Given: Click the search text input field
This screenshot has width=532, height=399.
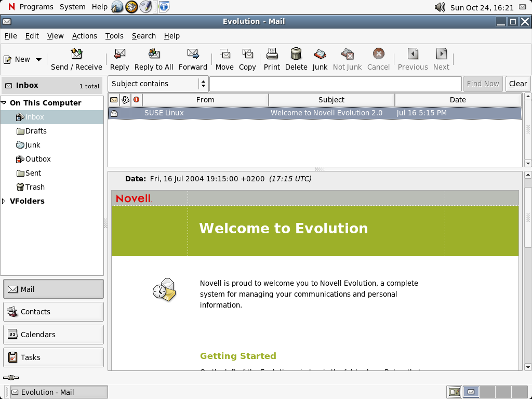Looking at the screenshot, I should [x=336, y=84].
